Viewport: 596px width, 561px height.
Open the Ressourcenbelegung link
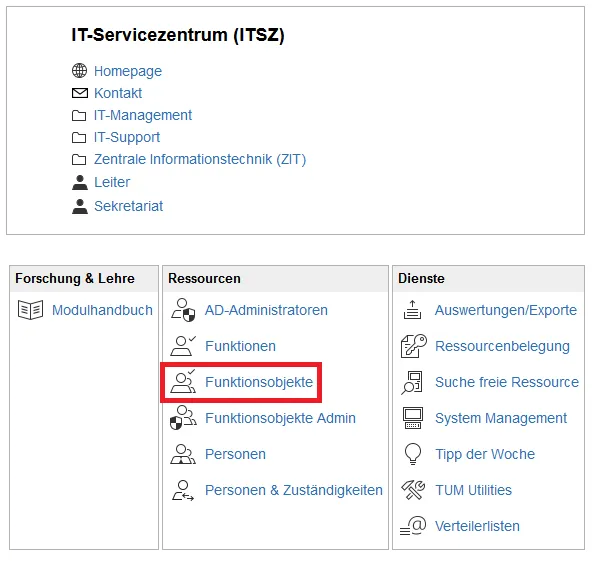coord(502,346)
